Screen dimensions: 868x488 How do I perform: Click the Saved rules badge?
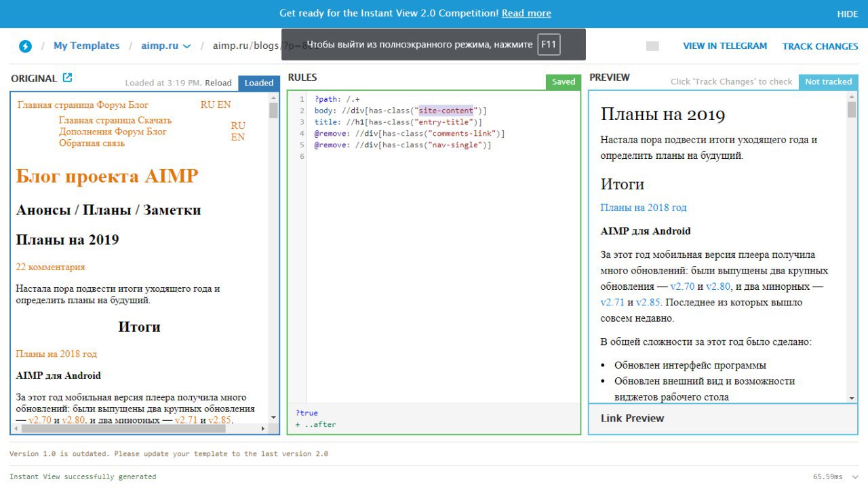pos(564,81)
